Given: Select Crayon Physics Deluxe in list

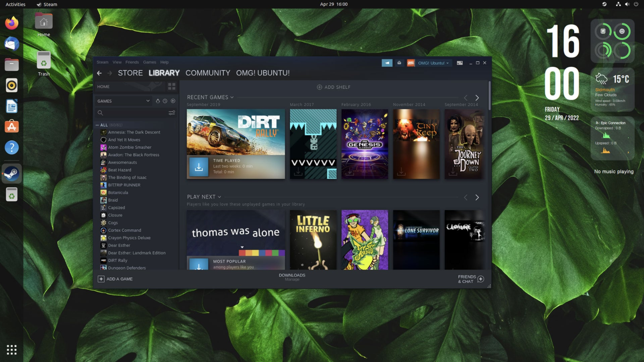Looking at the screenshot, I should tap(129, 238).
